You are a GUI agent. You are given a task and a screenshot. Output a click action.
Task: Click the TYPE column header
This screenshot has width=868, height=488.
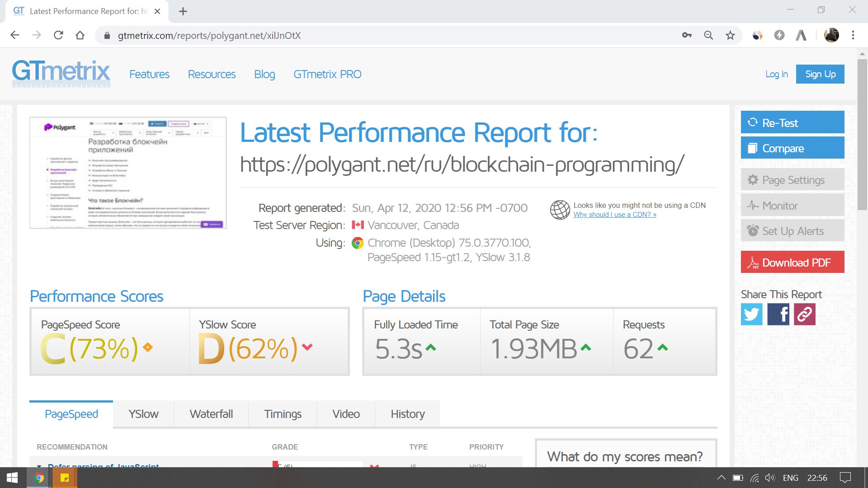click(x=418, y=447)
